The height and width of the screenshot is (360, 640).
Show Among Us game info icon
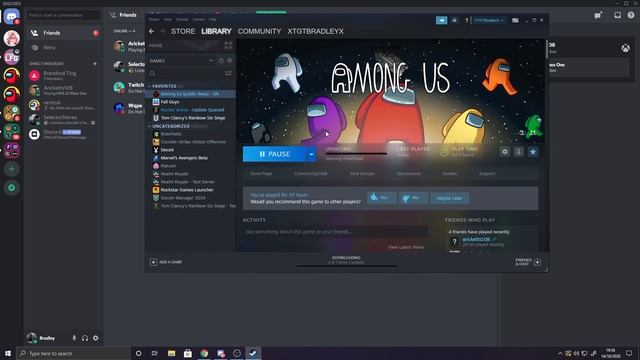tap(519, 152)
